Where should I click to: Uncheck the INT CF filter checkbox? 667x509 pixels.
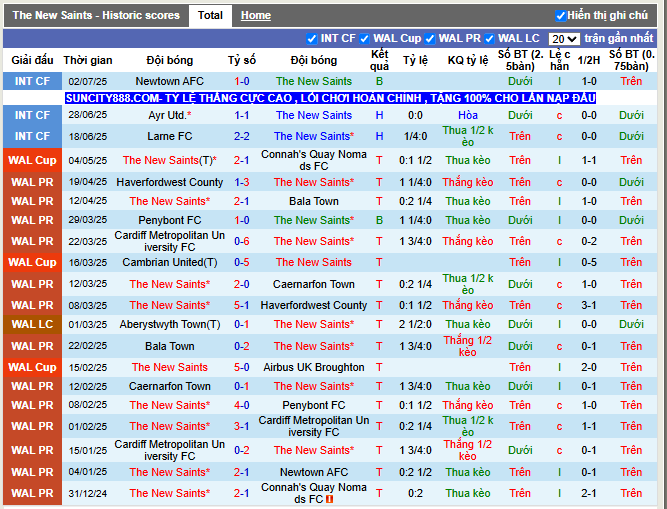pyautogui.click(x=312, y=39)
